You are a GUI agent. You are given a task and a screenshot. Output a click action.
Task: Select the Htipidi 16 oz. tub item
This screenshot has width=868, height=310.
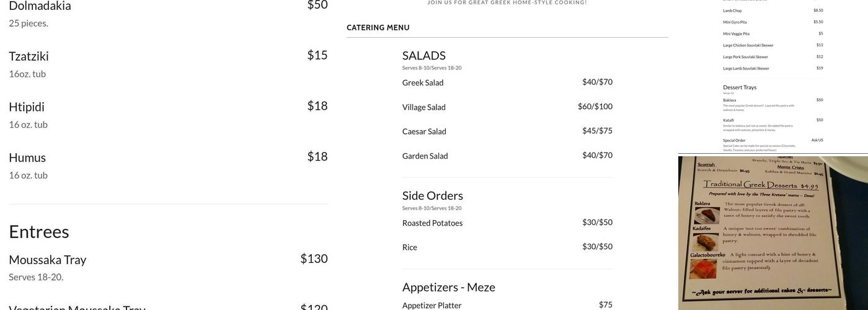pyautogui.click(x=27, y=107)
